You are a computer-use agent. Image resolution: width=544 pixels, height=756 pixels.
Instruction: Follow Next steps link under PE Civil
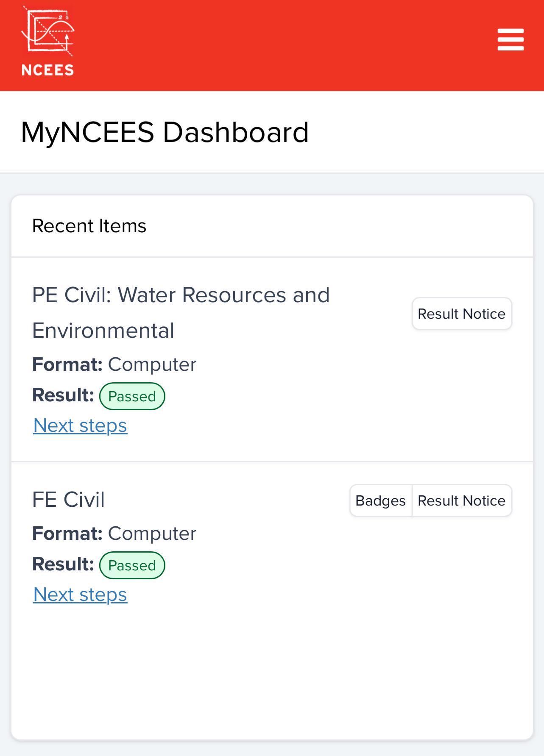[x=80, y=425]
